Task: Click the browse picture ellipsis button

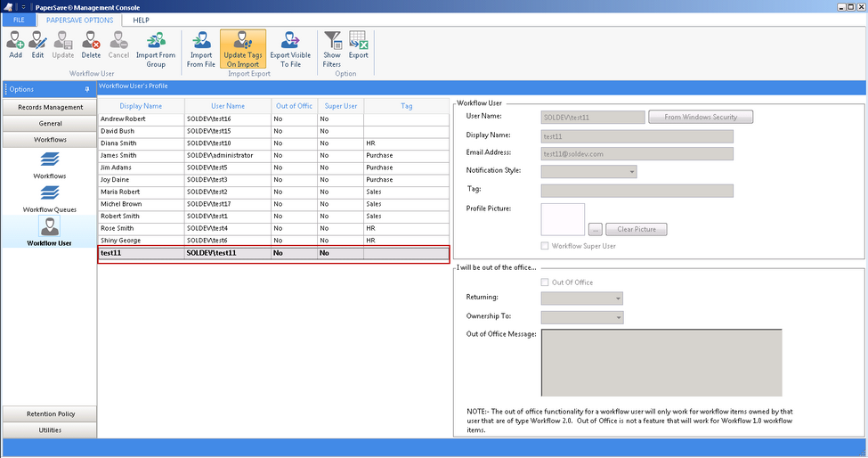Action: [595, 229]
